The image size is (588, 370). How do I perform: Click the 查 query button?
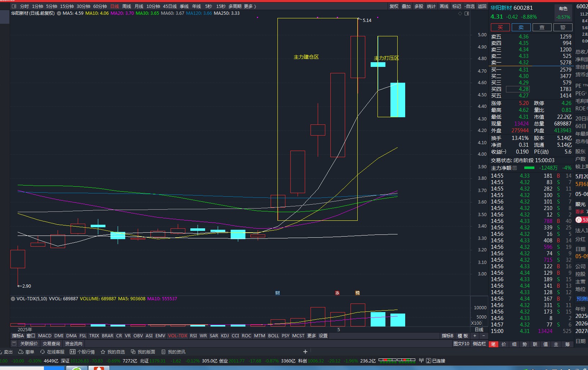pyautogui.click(x=542, y=27)
